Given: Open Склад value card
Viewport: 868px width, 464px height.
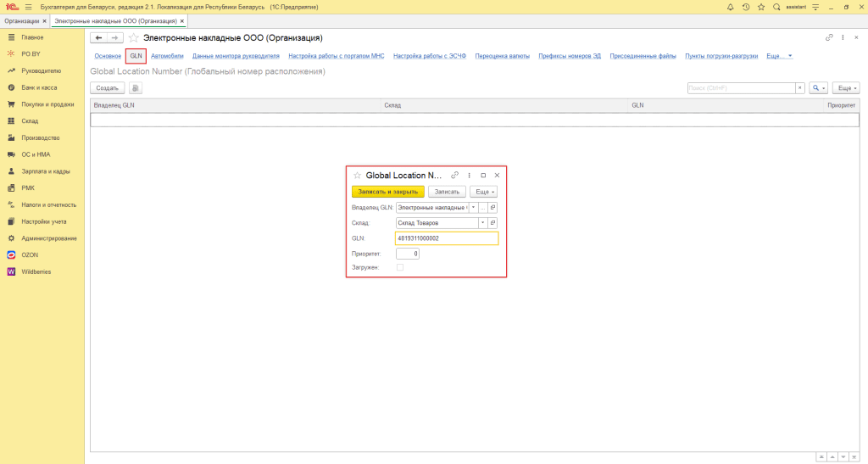Looking at the screenshot, I should click(x=492, y=222).
